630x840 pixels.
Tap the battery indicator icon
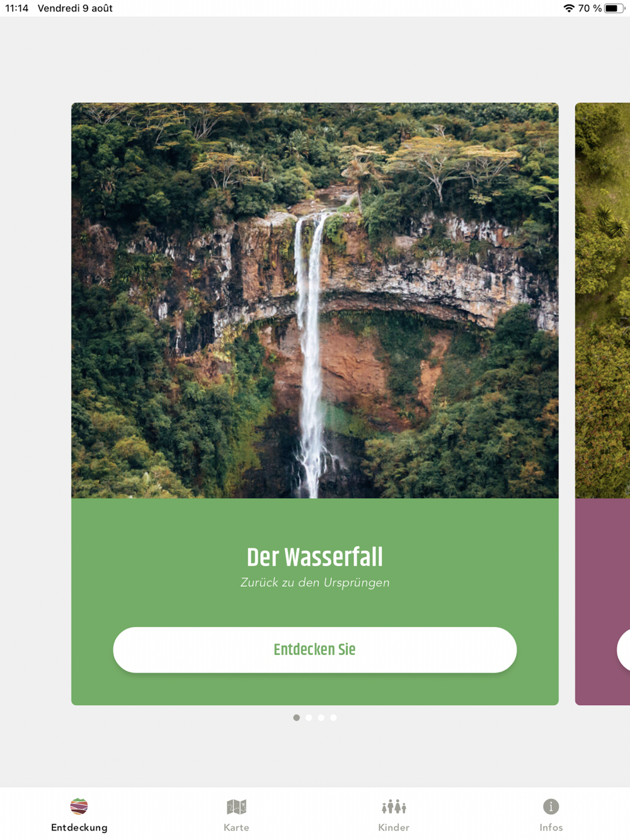click(614, 8)
